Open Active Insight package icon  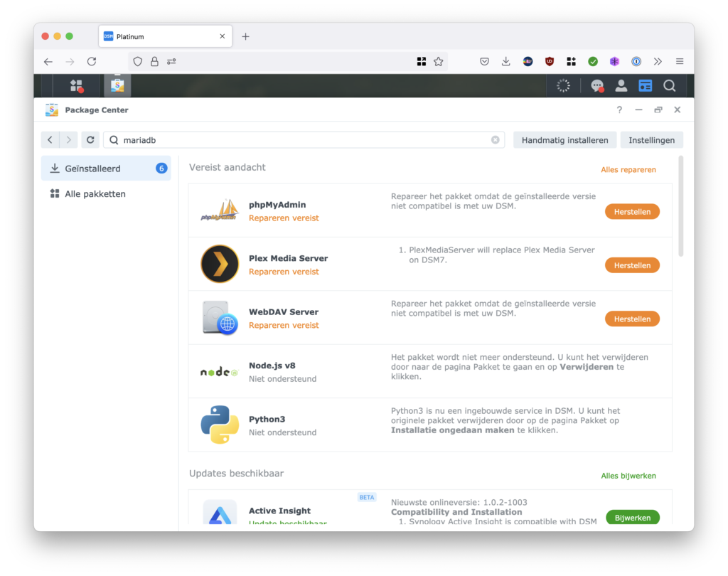click(220, 513)
